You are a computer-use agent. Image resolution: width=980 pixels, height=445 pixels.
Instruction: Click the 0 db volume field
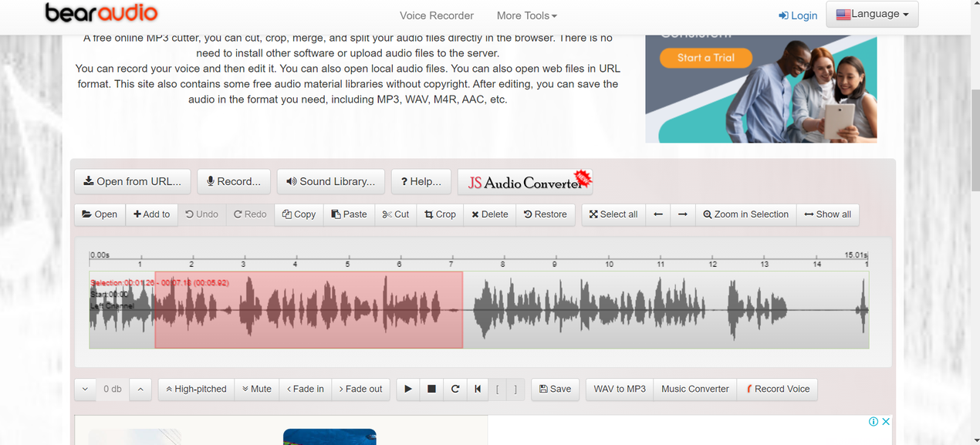[113, 389]
